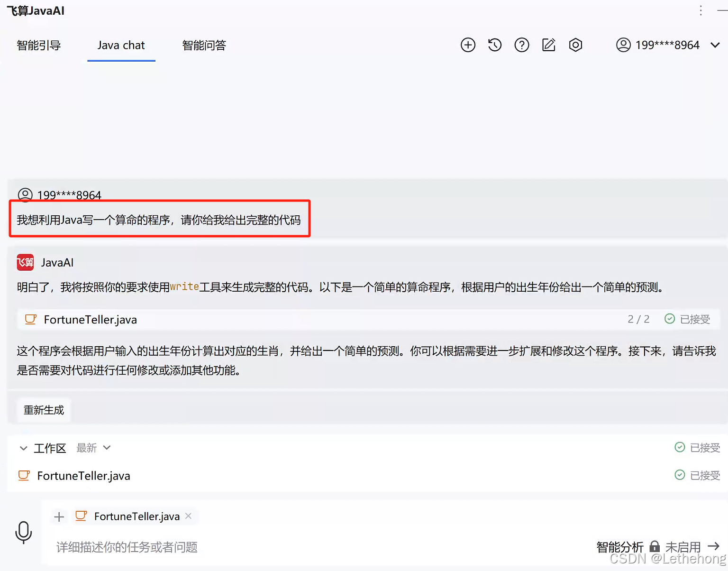728x571 pixels.
Task: Click 已接受 status in 工作区 header row
Action: coord(697,448)
